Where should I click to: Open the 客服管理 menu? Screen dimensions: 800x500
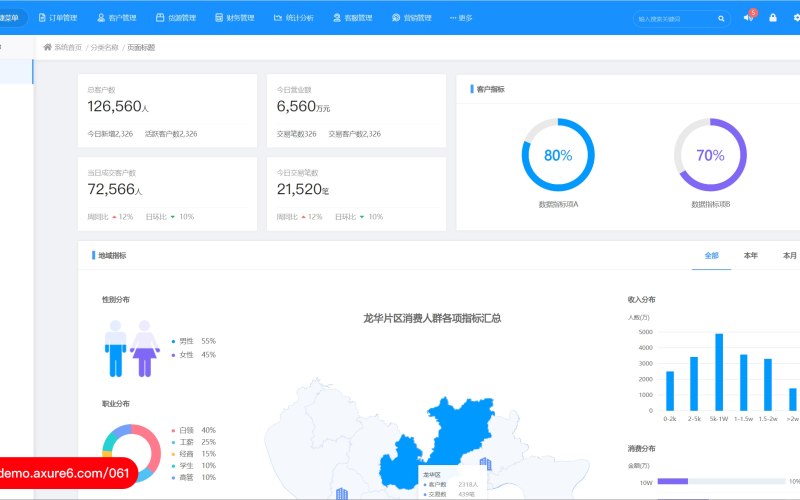click(353, 18)
